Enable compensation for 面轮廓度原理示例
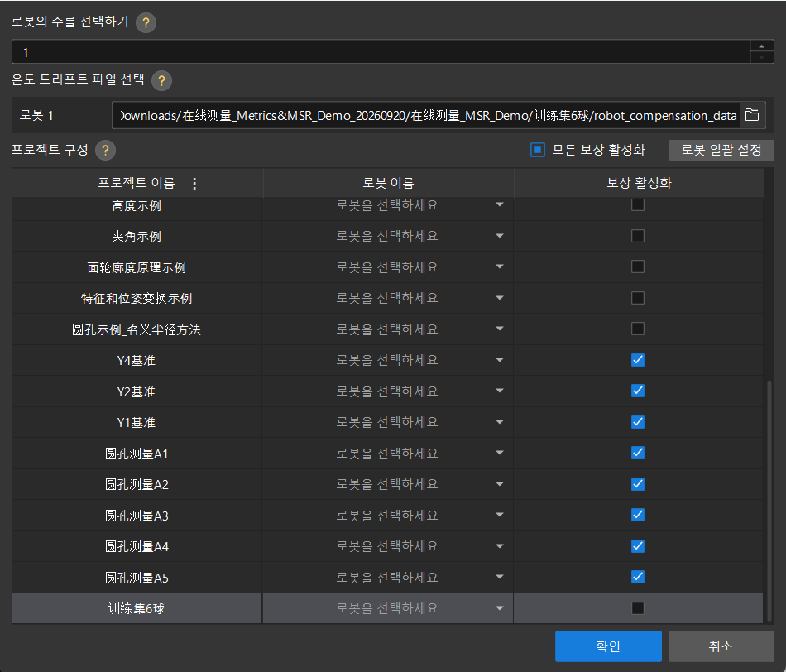Image resolution: width=786 pixels, height=672 pixels. tap(638, 266)
